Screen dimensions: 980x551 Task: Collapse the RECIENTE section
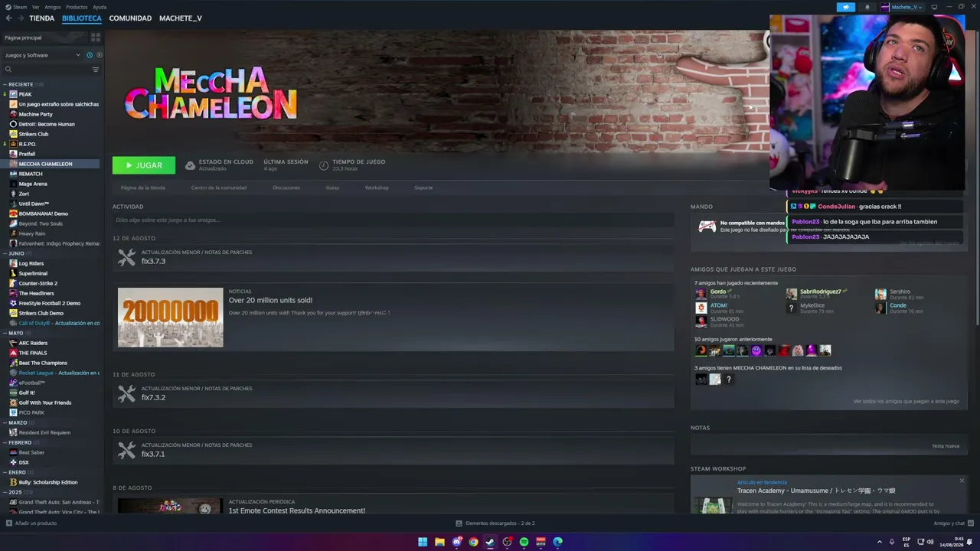coord(5,84)
